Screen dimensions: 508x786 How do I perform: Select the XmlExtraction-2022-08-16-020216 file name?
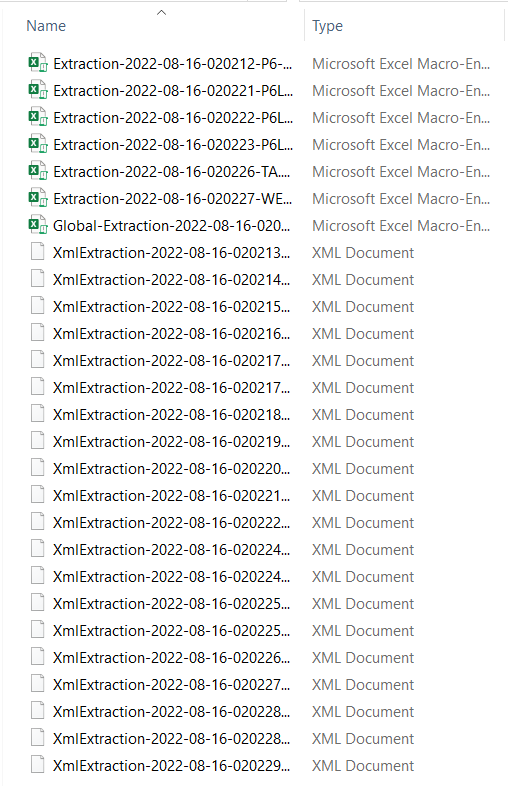pos(172,334)
